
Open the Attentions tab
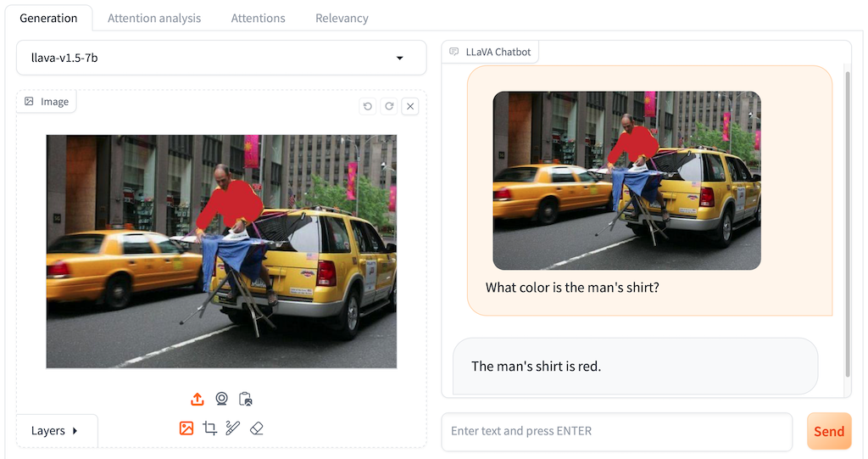click(x=258, y=18)
